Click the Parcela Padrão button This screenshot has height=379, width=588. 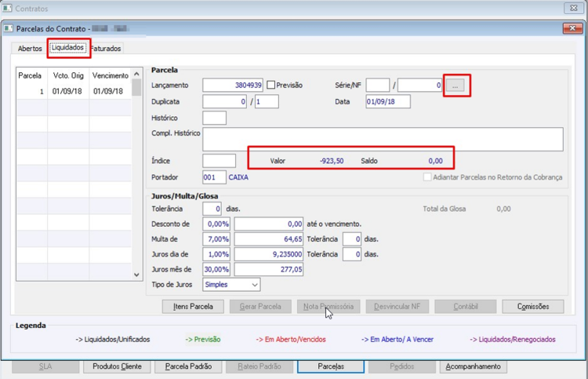click(x=188, y=366)
